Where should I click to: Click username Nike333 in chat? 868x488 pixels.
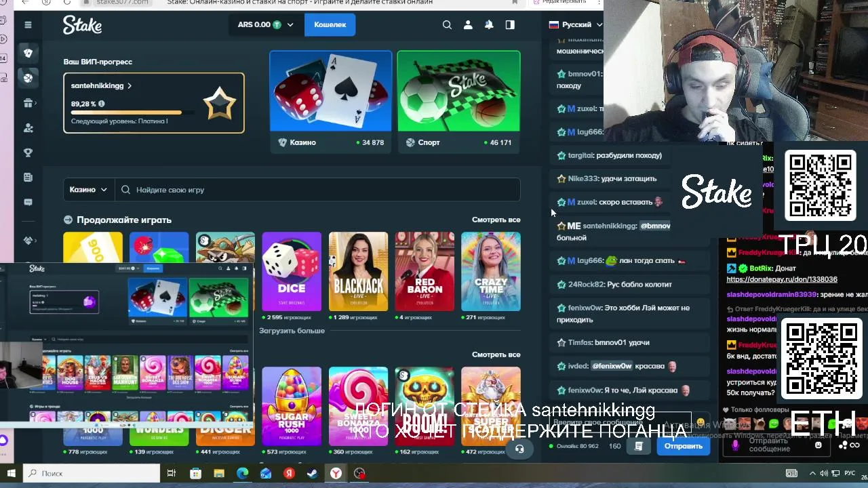coord(583,179)
